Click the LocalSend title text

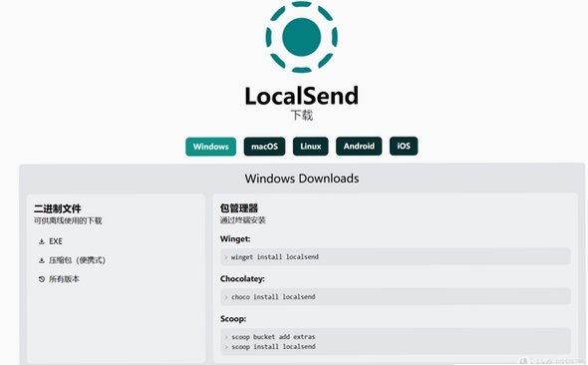[x=302, y=96]
